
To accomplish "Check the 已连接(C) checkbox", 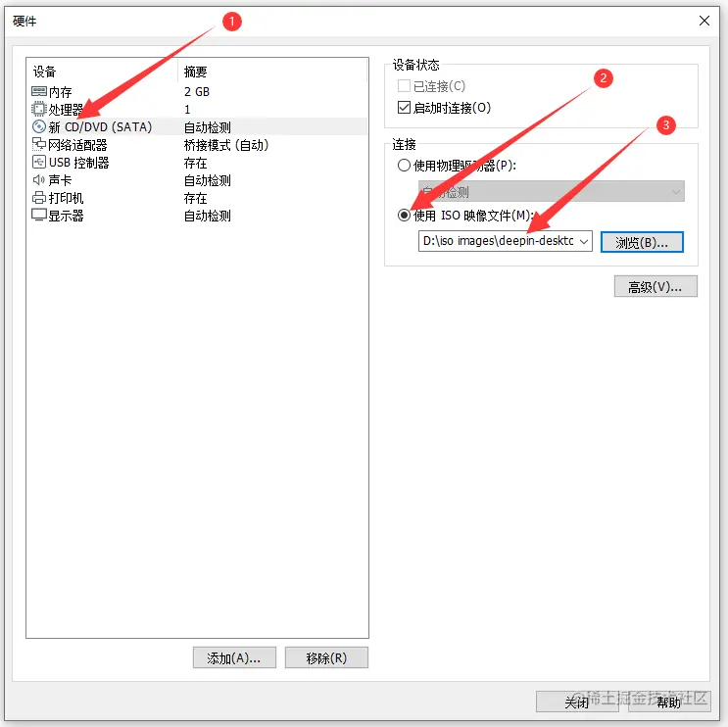I will [404, 86].
